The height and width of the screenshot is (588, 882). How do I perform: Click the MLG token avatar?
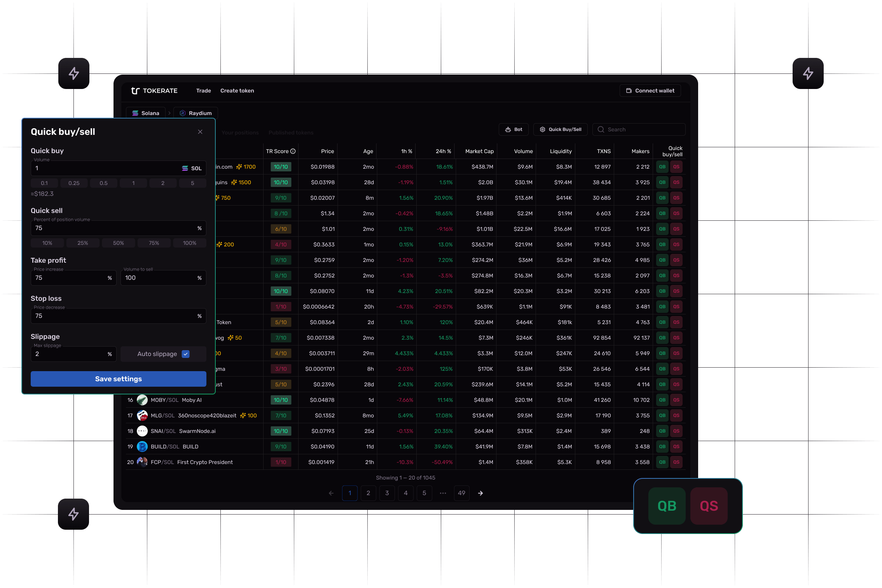[142, 415]
